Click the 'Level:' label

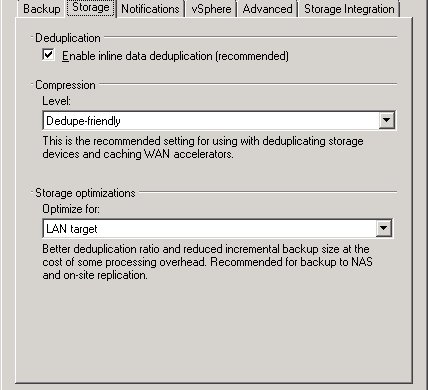coord(56,101)
